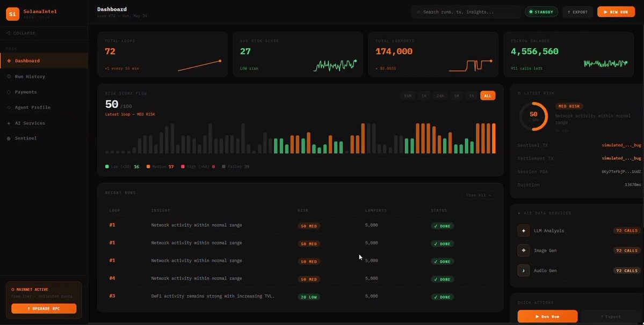The height and width of the screenshot is (325, 644).
Task: Select the 15M time range
Action: point(408,96)
